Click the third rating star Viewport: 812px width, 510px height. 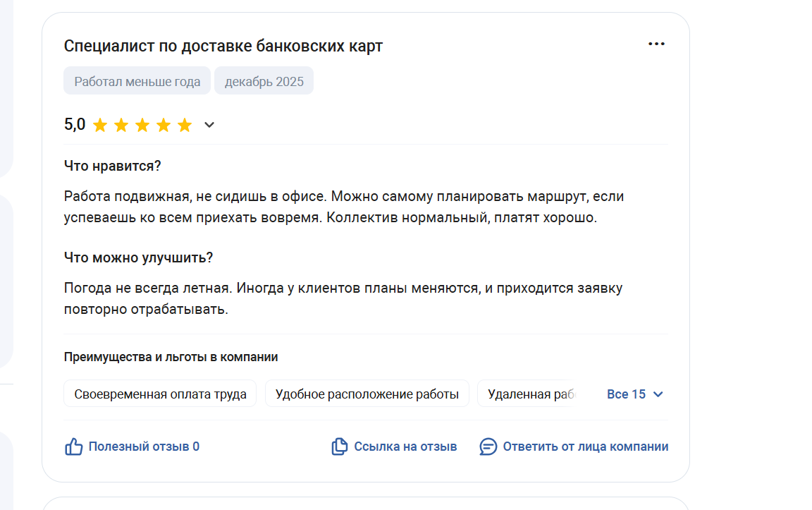point(142,126)
